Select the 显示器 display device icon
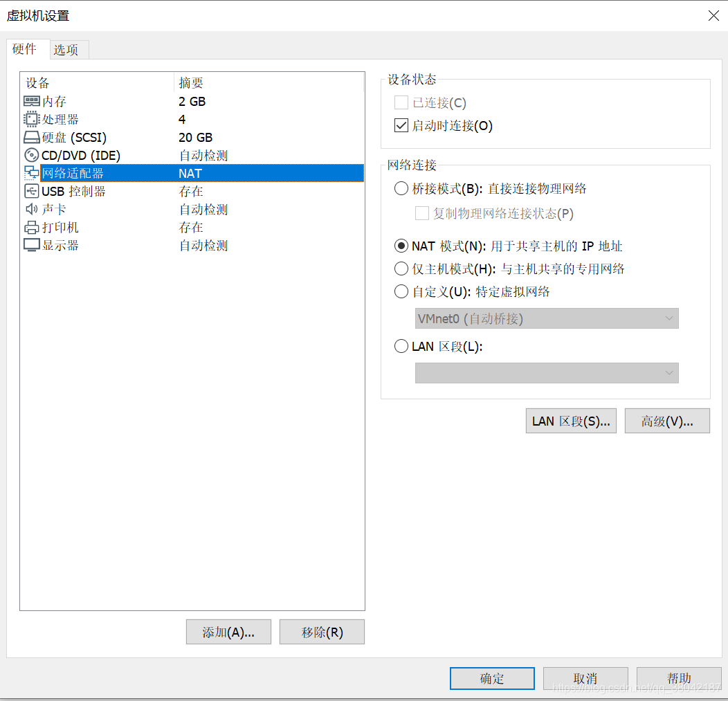 pos(31,245)
